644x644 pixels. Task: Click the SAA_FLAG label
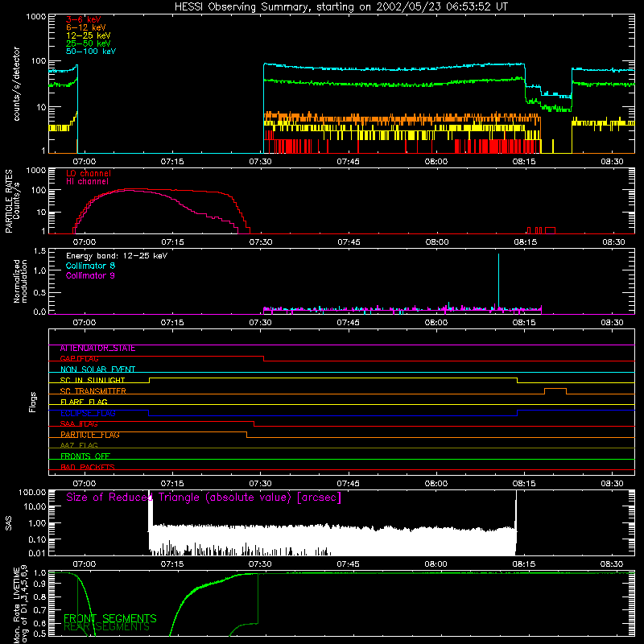pyautogui.click(x=79, y=424)
